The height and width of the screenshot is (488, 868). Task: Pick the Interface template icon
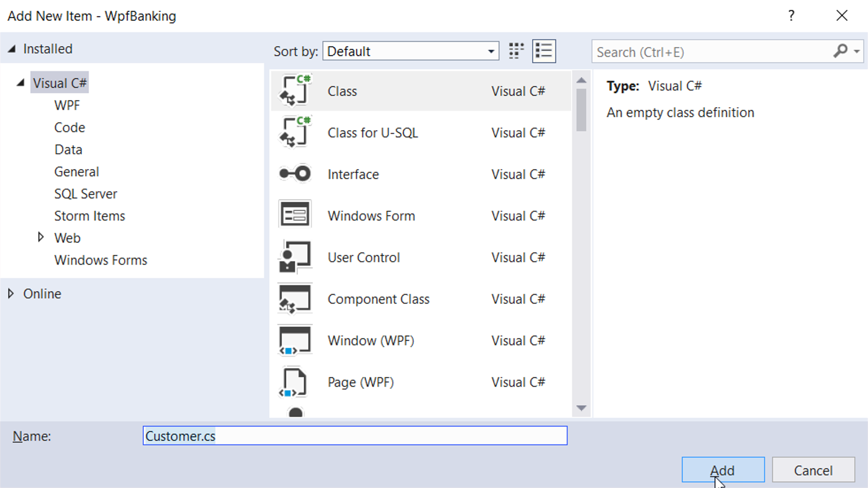coord(295,174)
